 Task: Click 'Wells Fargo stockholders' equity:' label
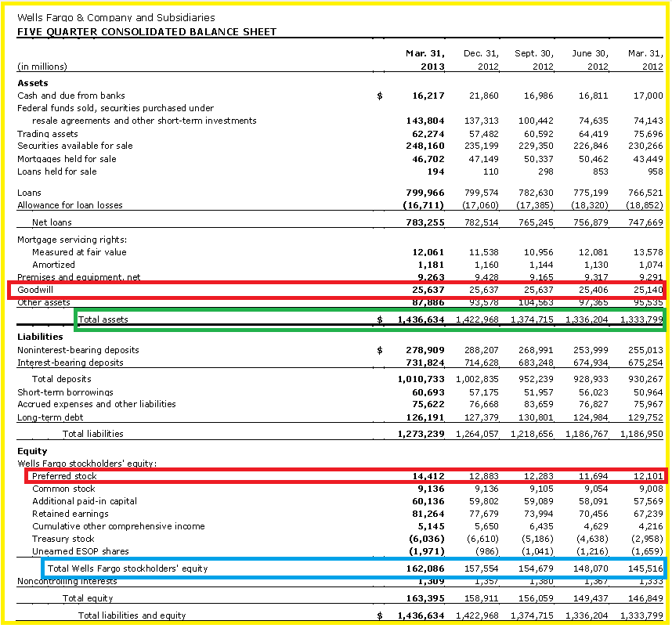87,464
